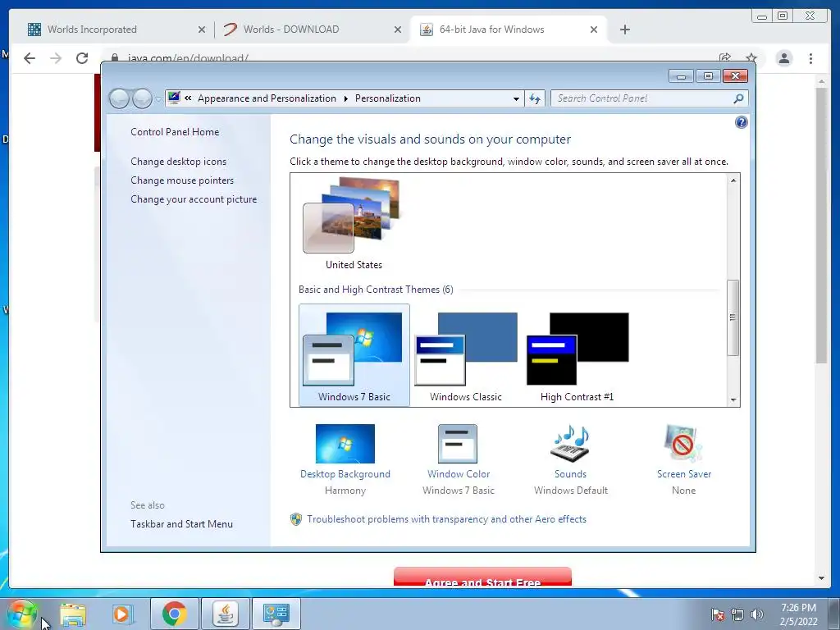The width and height of the screenshot is (840, 630).
Task: Click Appearance and Personalization breadcrumb
Action: click(267, 98)
